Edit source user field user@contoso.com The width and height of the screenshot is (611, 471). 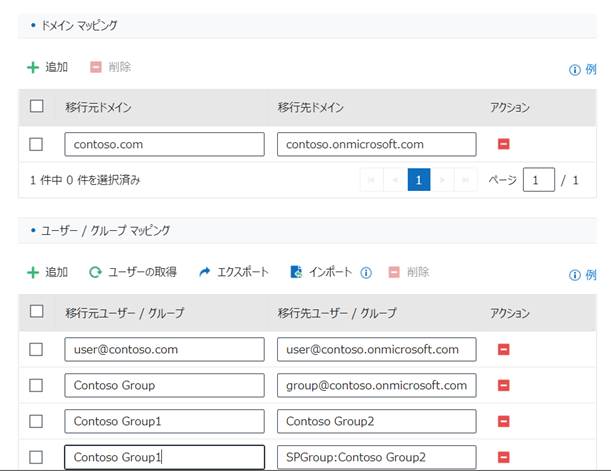tap(164, 349)
